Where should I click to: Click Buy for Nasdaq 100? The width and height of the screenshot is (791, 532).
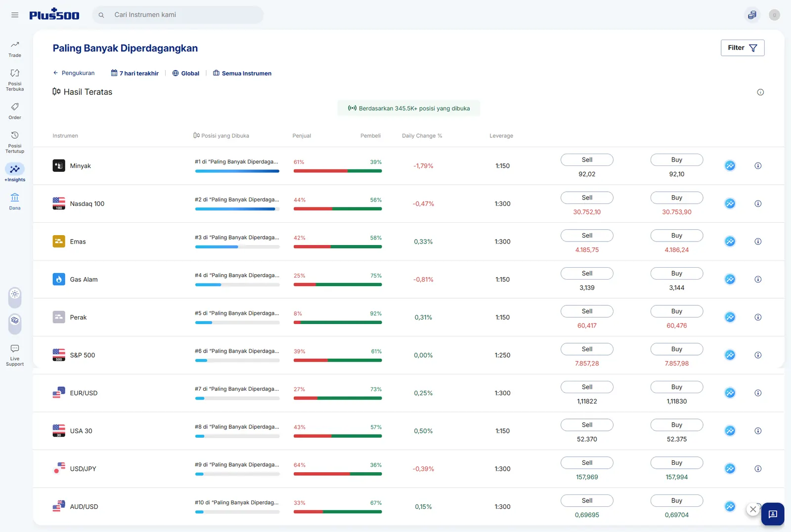(x=677, y=198)
